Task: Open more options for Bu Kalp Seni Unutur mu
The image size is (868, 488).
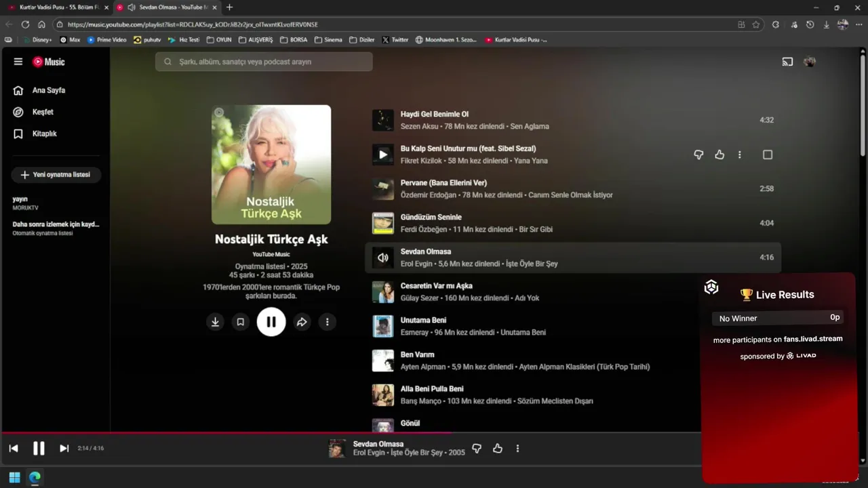Action: click(740, 155)
